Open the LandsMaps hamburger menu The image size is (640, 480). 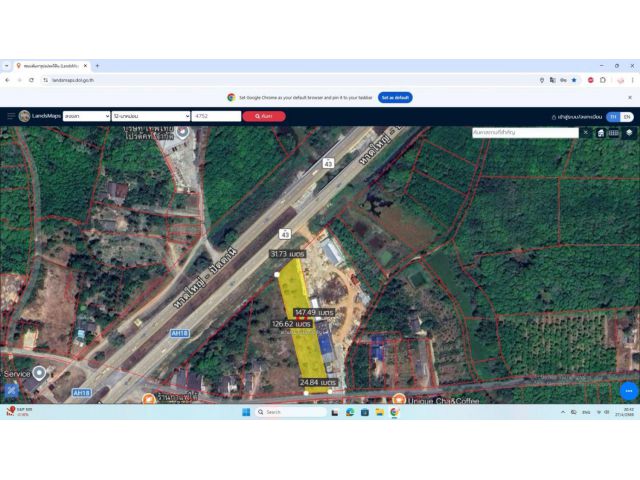11,116
